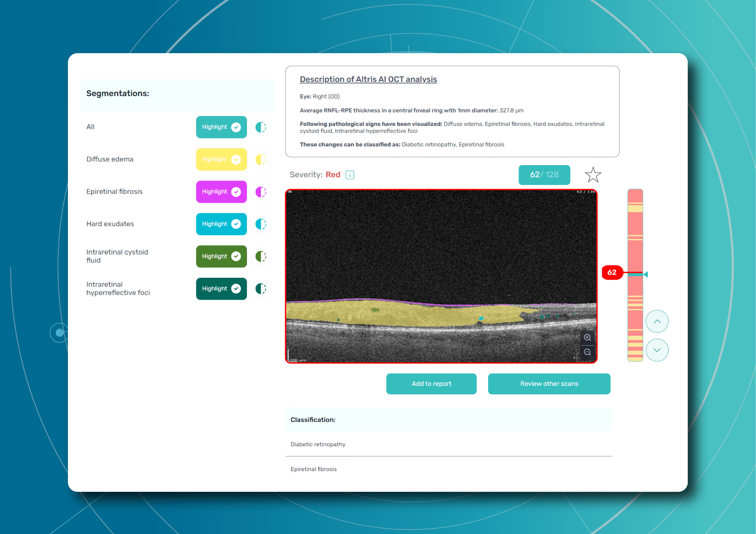
Task: Toggle the All Highlight button
Action: click(221, 127)
